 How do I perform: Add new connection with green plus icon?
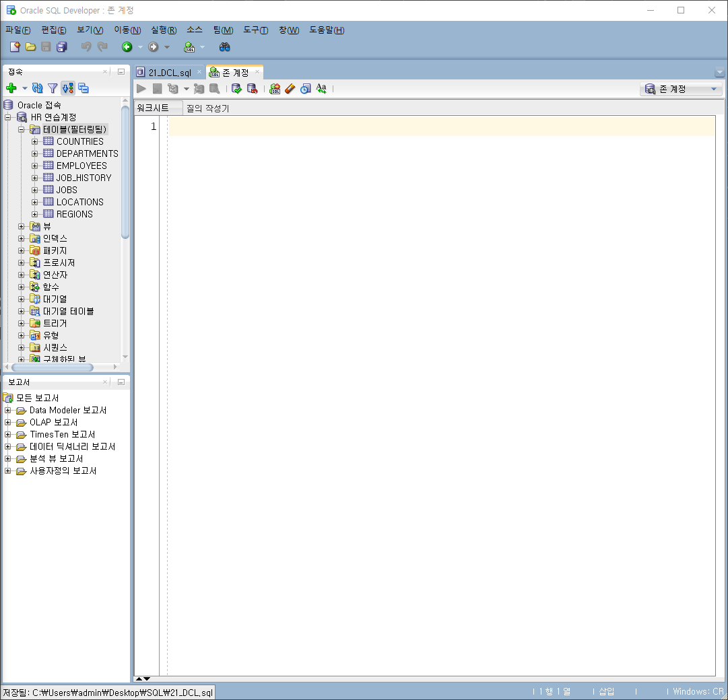(x=11, y=88)
